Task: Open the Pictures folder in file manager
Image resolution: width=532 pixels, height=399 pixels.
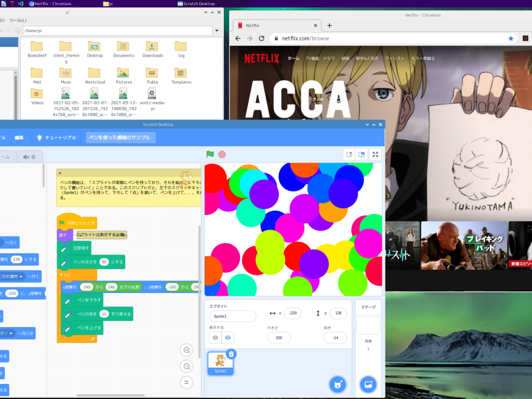Action: click(x=124, y=76)
